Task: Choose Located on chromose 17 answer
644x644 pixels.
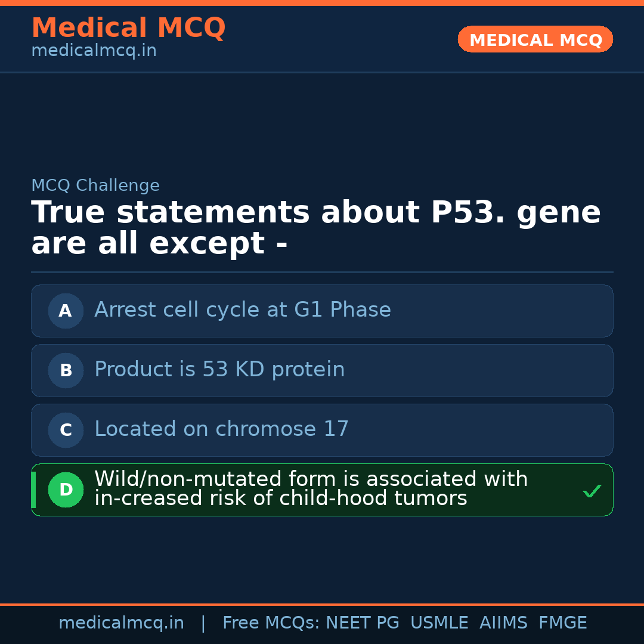Action: pyautogui.click(x=221, y=429)
